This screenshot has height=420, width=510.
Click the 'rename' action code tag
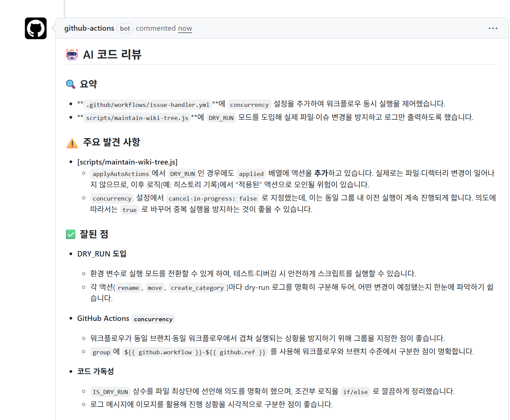pyautogui.click(x=128, y=288)
